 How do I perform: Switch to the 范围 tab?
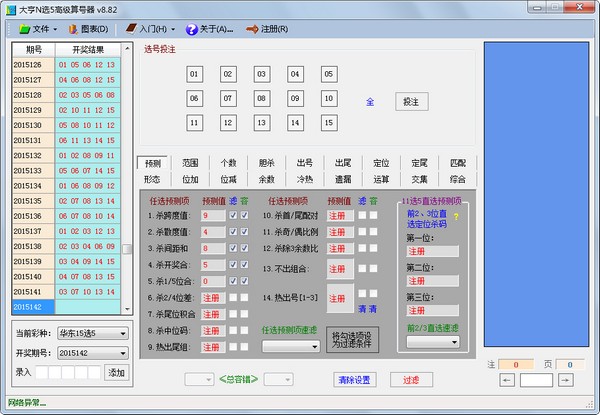coord(190,163)
